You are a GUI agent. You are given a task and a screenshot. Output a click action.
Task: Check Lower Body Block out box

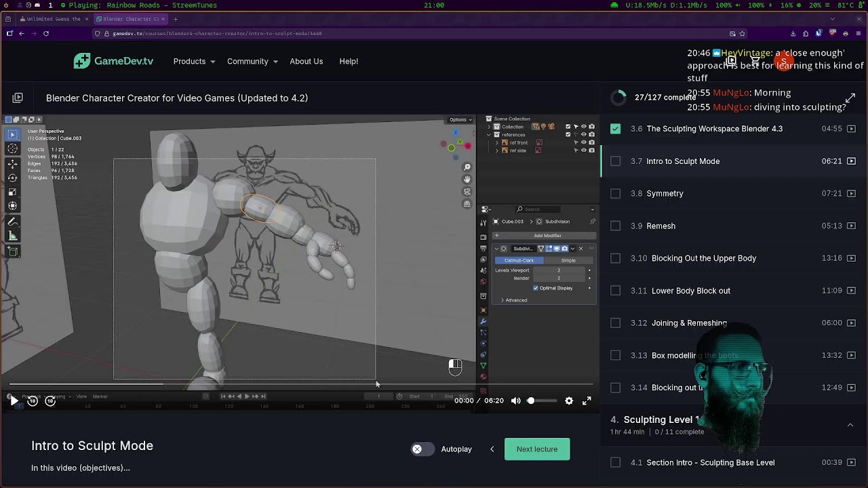(615, 290)
